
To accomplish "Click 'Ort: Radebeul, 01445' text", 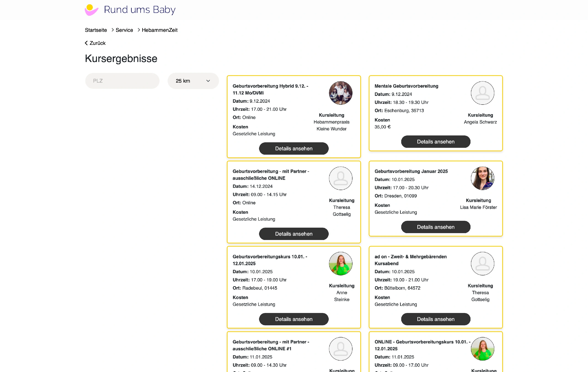I will click(x=255, y=288).
